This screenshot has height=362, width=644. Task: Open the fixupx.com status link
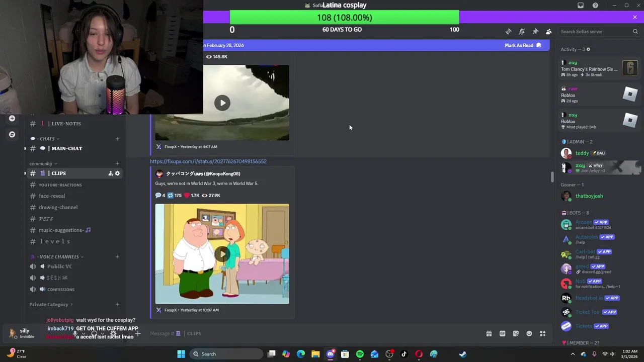point(208,161)
